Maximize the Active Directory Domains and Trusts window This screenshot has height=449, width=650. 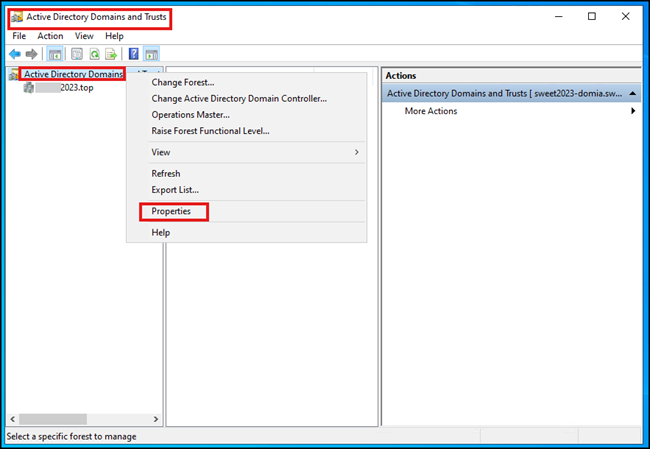click(592, 17)
